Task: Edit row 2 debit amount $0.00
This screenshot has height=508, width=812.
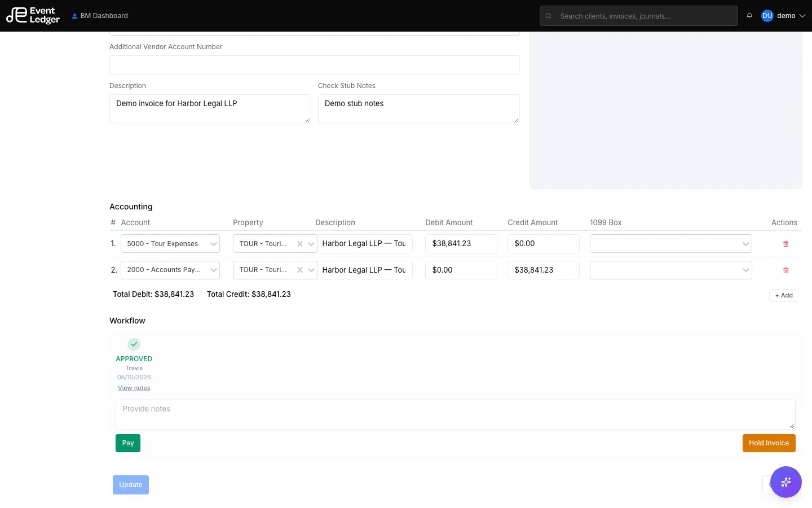Action: (461, 270)
